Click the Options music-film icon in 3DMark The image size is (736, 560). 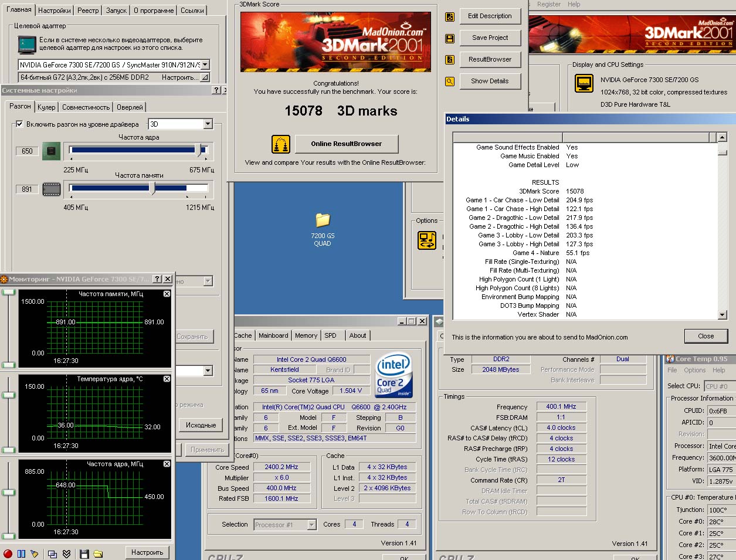(x=427, y=240)
